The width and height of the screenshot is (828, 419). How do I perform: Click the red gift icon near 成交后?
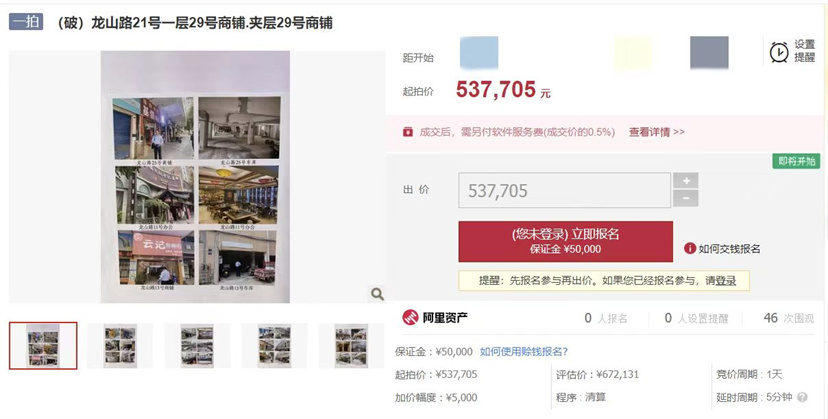tap(408, 132)
